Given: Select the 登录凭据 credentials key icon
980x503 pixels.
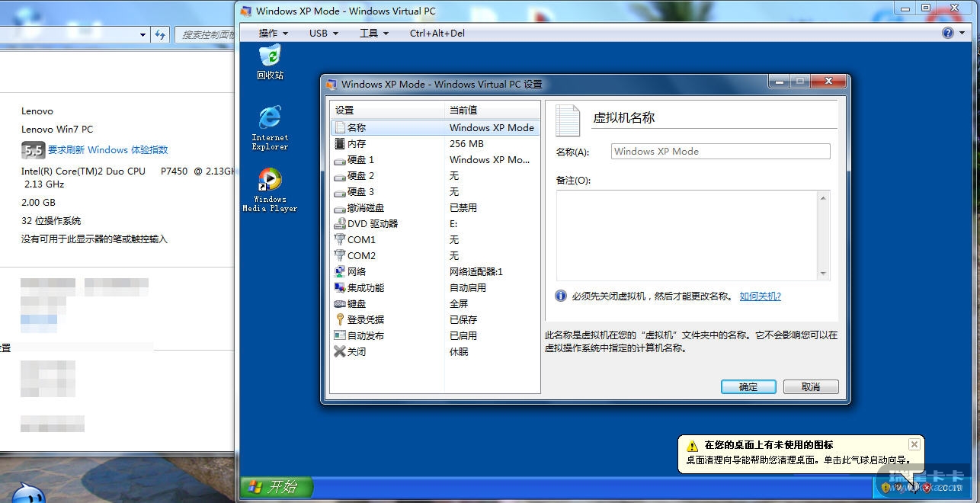Looking at the screenshot, I should (x=340, y=320).
